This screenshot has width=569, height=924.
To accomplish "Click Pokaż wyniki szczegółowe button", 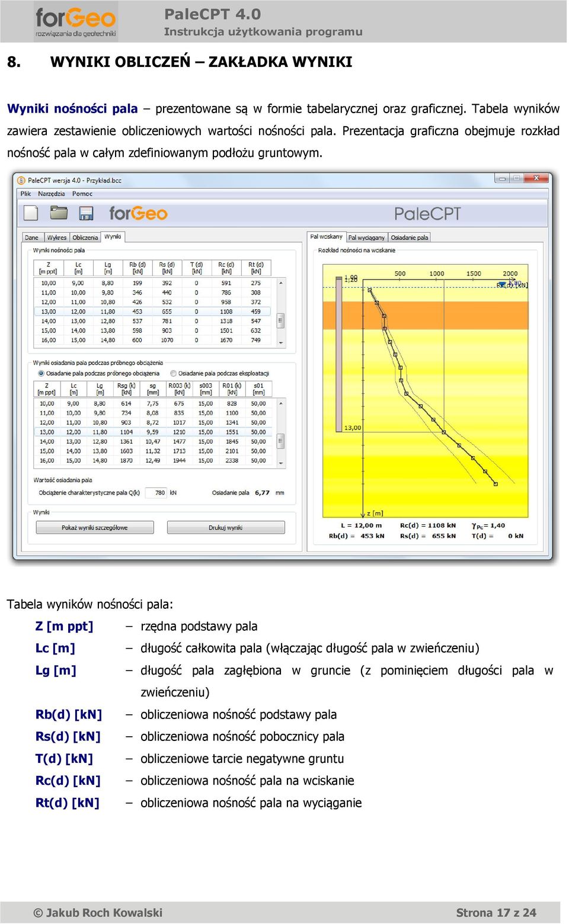I will tap(94, 528).
